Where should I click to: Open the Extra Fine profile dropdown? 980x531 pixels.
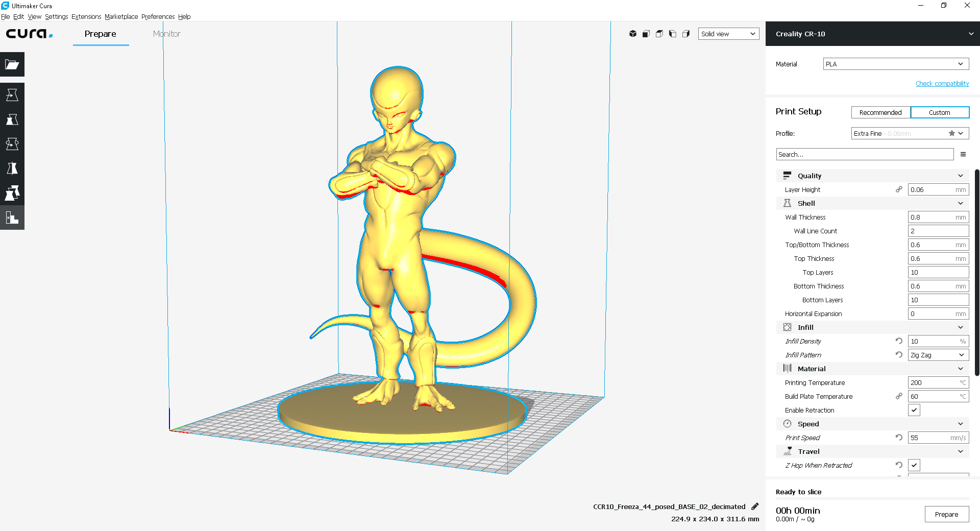pyautogui.click(x=910, y=133)
